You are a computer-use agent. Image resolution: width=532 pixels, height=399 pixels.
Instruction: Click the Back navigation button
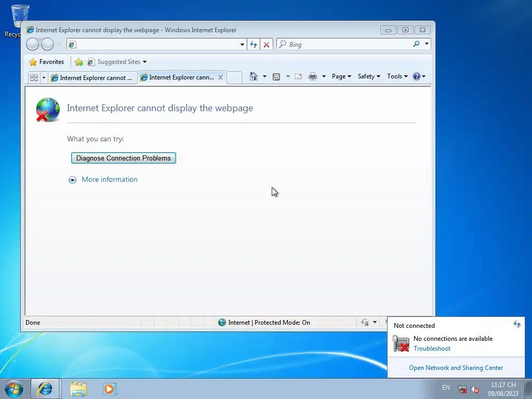(x=33, y=44)
